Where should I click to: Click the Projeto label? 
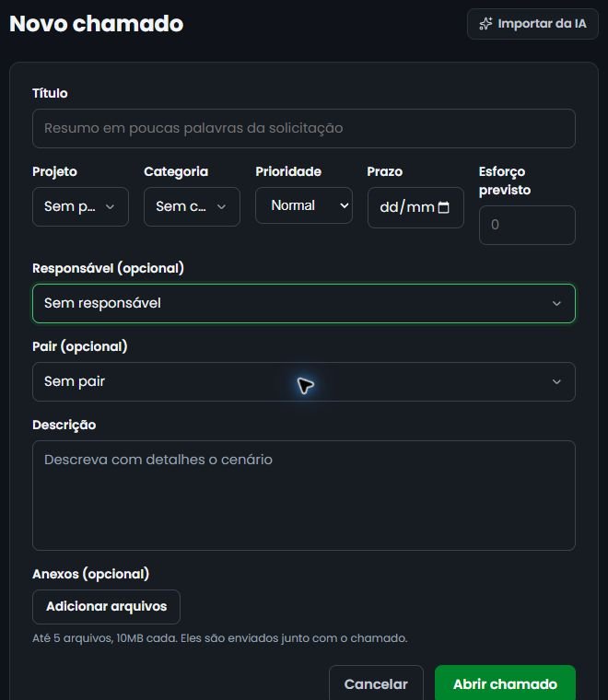coord(54,172)
